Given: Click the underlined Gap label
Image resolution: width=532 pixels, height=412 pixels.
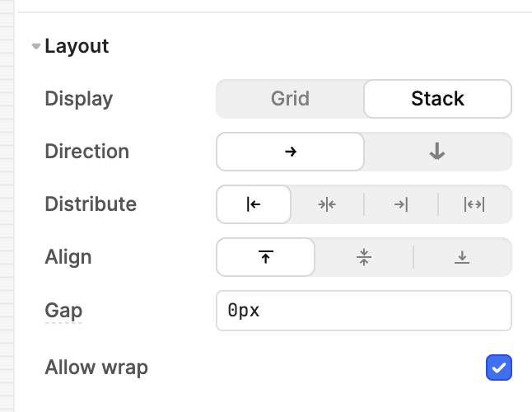Looking at the screenshot, I should click(x=63, y=310).
